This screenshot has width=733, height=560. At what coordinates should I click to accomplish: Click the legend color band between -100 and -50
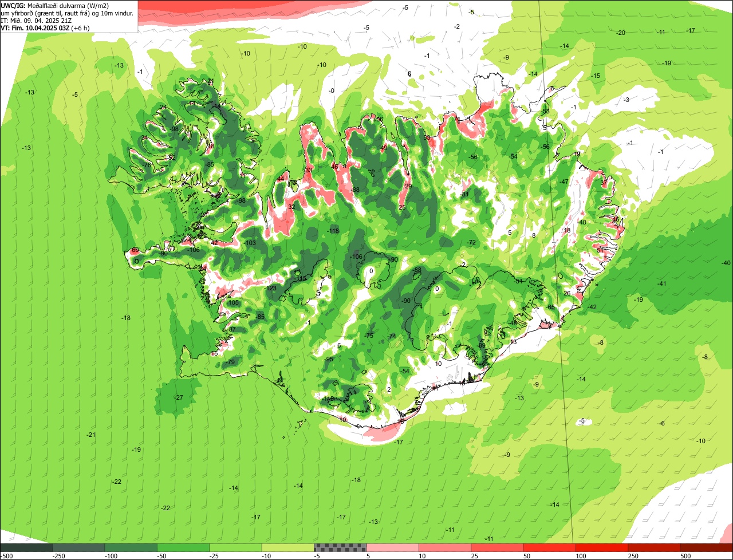click(x=131, y=547)
